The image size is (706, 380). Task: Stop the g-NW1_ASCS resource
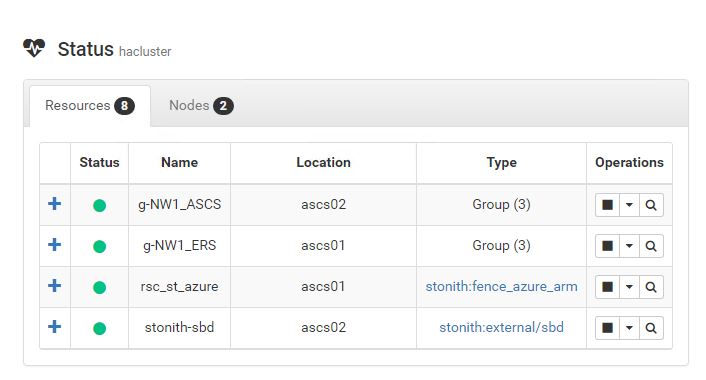(607, 205)
